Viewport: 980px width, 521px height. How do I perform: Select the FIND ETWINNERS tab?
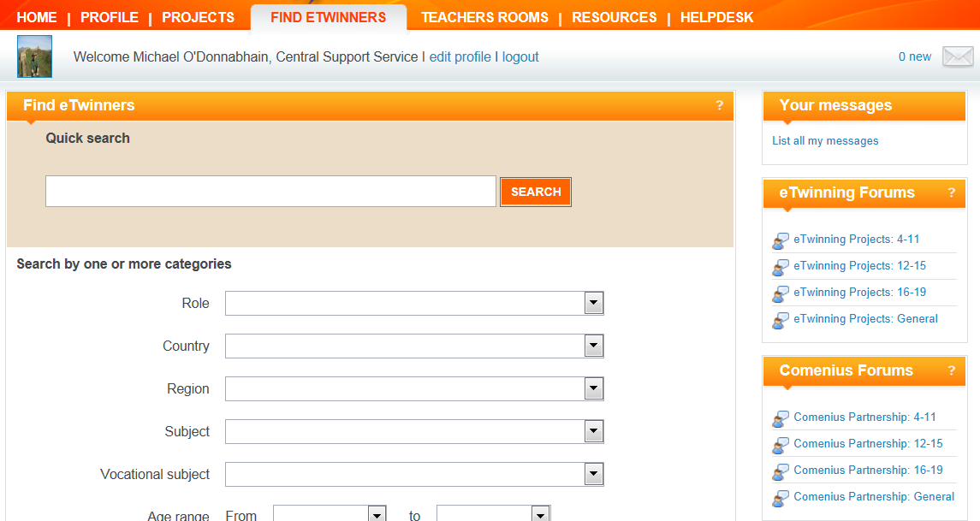328,17
